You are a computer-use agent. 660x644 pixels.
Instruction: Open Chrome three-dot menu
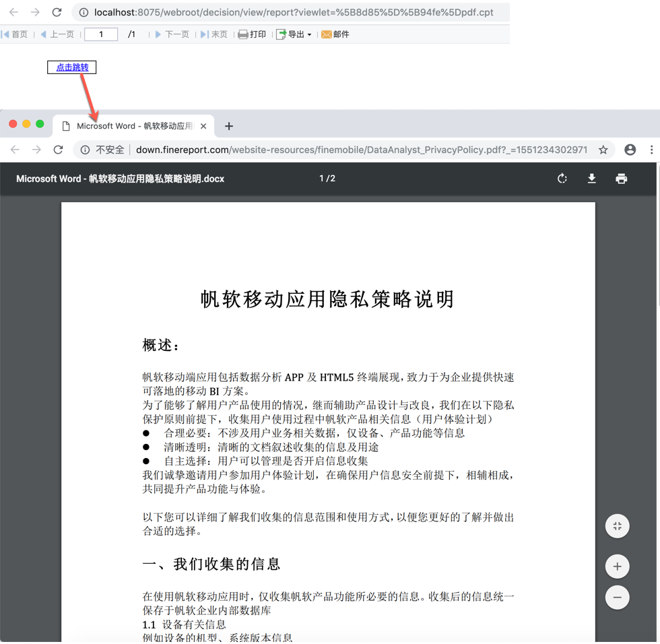coord(652,150)
